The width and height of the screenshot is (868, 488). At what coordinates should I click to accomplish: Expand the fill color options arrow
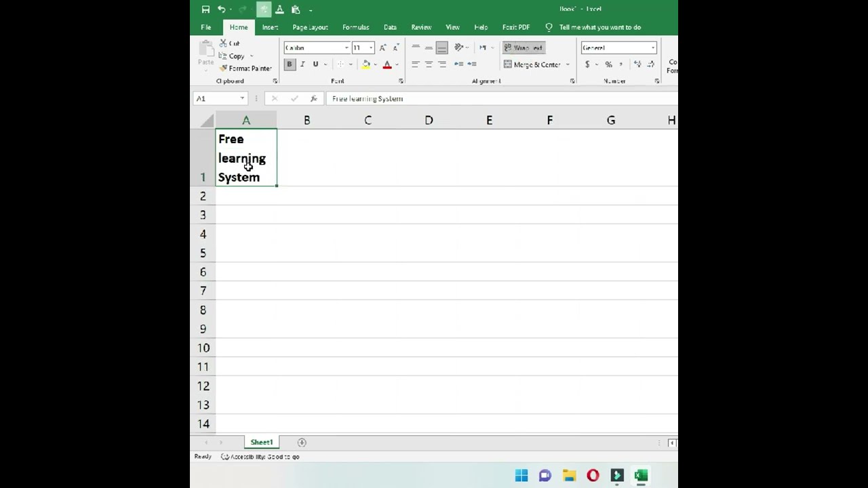[x=376, y=64]
